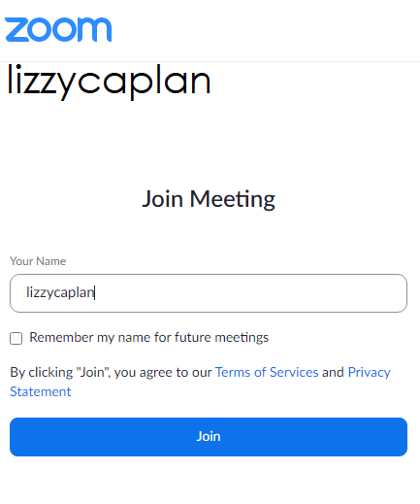The image size is (420, 504).
Task: Place cursor on lizzycaplan text inside name field
Action: 60,292
